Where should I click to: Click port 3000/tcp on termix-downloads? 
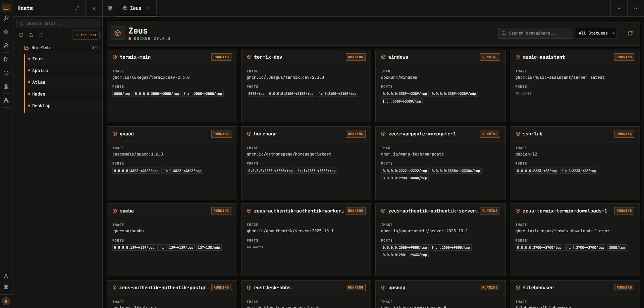[617, 248]
